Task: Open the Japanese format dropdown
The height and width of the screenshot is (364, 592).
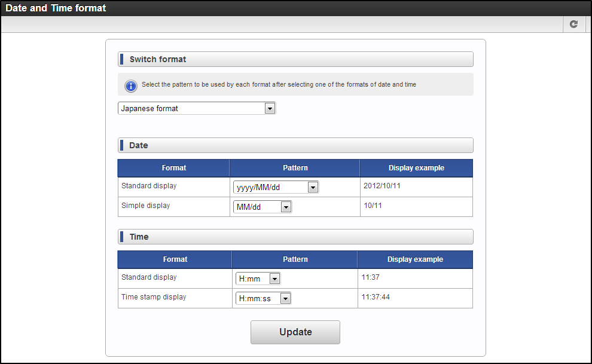Action: [197, 108]
